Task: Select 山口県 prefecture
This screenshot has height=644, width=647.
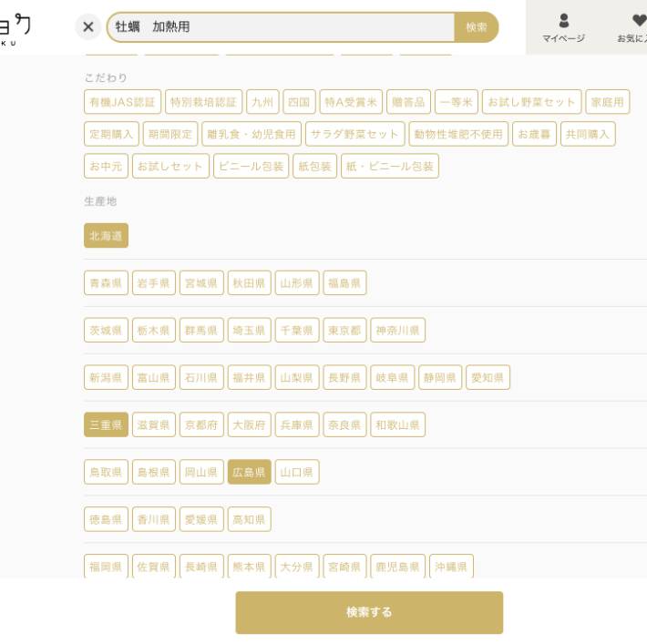Action: click(x=297, y=472)
